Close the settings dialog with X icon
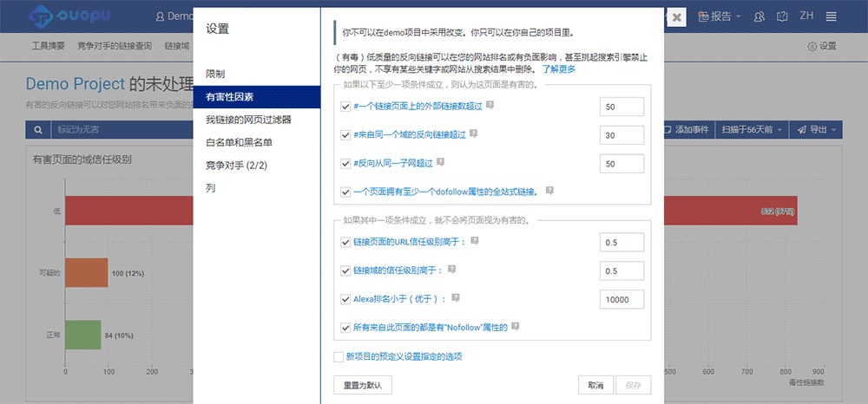The height and width of the screenshot is (404, 868). 677,17
